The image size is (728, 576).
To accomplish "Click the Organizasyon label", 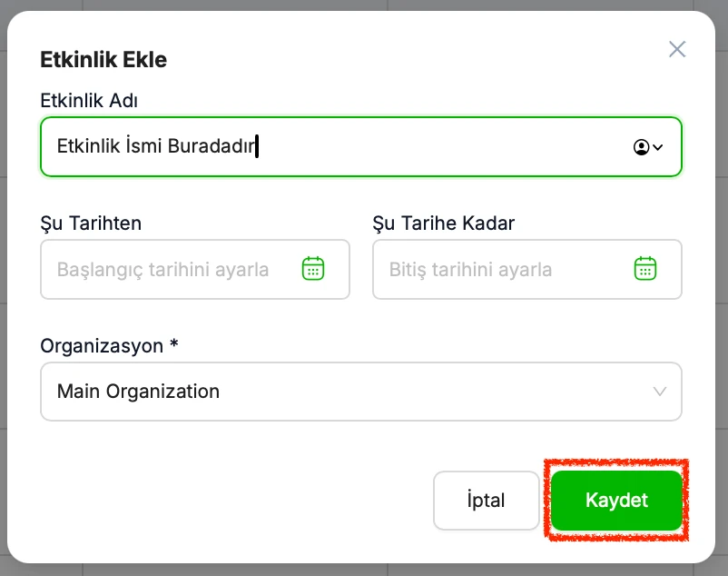I will pos(102,346).
